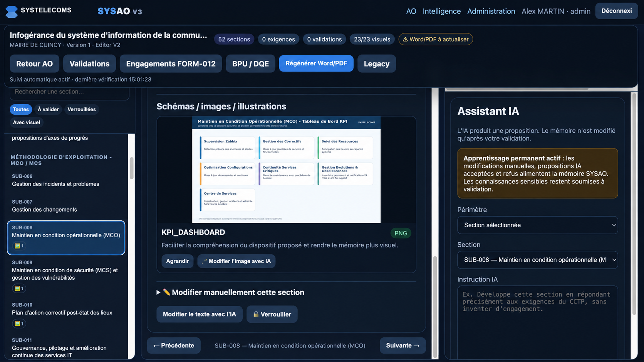
Task: Click the lock icon on Verrouiller
Action: tap(256, 314)
